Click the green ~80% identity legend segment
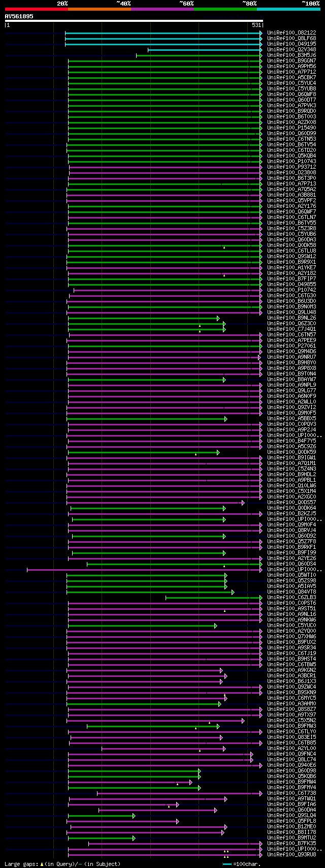Viewport: 325px width, 868px height. (225, 9)
